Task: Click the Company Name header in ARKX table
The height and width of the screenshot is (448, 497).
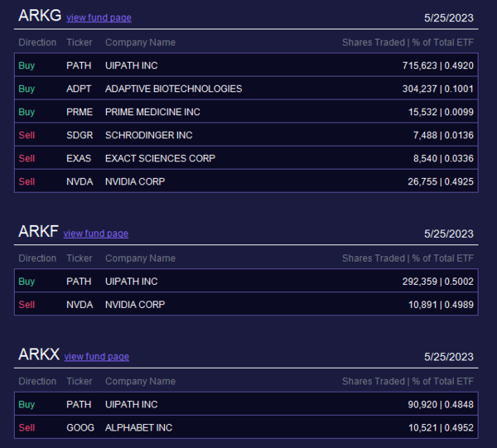Action: click(141, 381)
